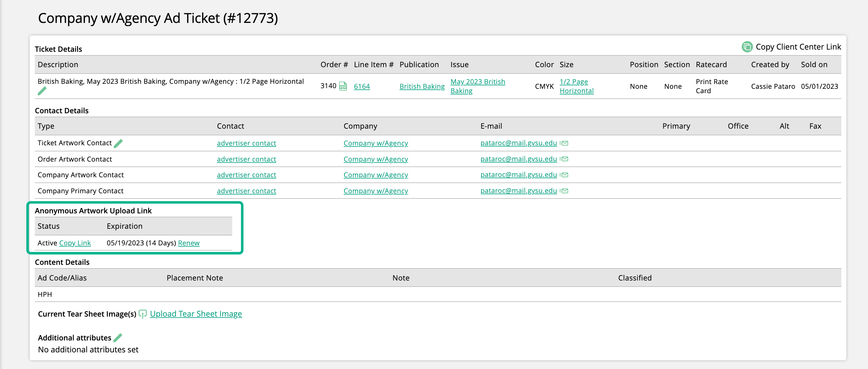Viewport: 868px width, 369px height.
Task: Open the 1/2 Page Horizontal size link
Action: (576, 86)
